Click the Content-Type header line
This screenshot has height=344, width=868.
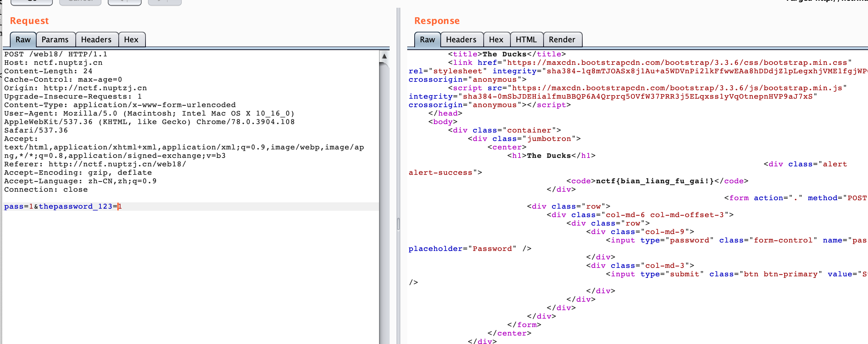pyautogui.click(x=120, y=105)
